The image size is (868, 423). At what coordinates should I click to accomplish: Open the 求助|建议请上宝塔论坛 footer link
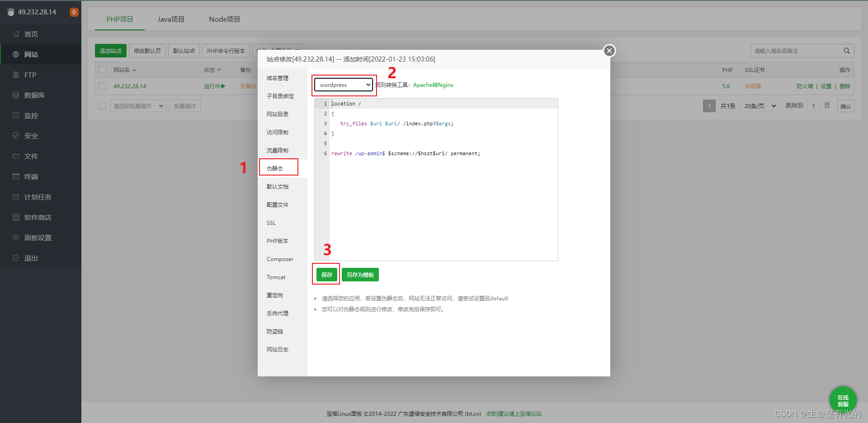514,413
